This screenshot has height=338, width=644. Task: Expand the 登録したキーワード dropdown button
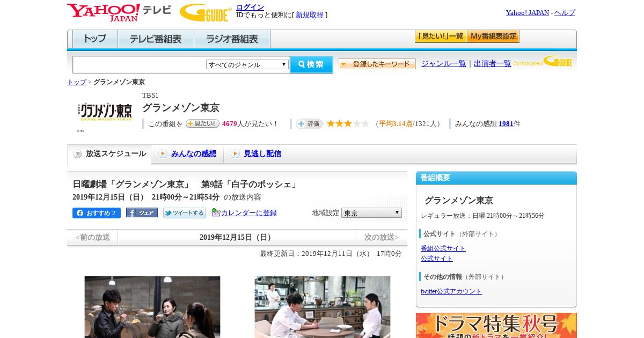click(377, 64)
